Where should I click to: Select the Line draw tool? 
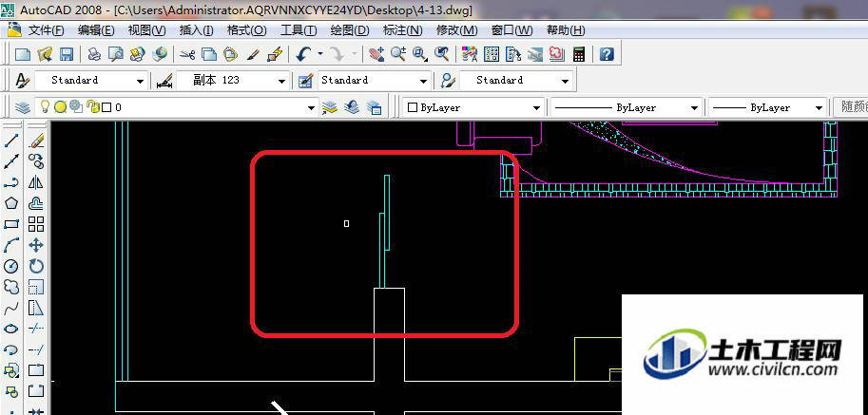point(11,141)
